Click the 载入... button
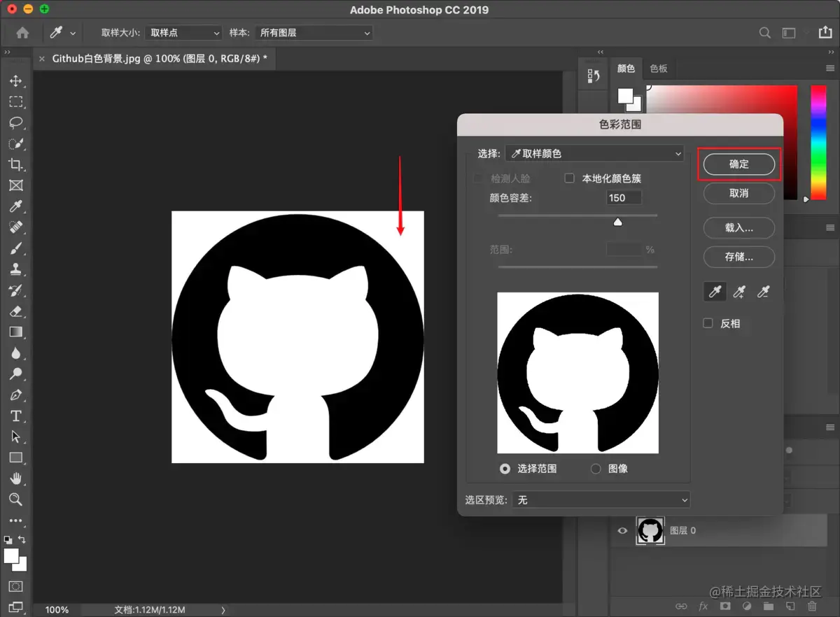 coord(739,228)
